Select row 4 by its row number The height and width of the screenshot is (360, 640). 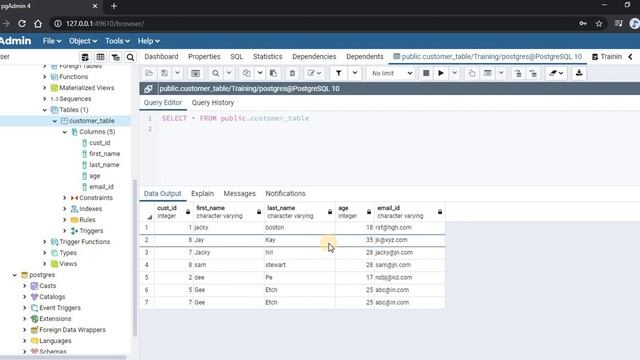[x=147, y=265]
